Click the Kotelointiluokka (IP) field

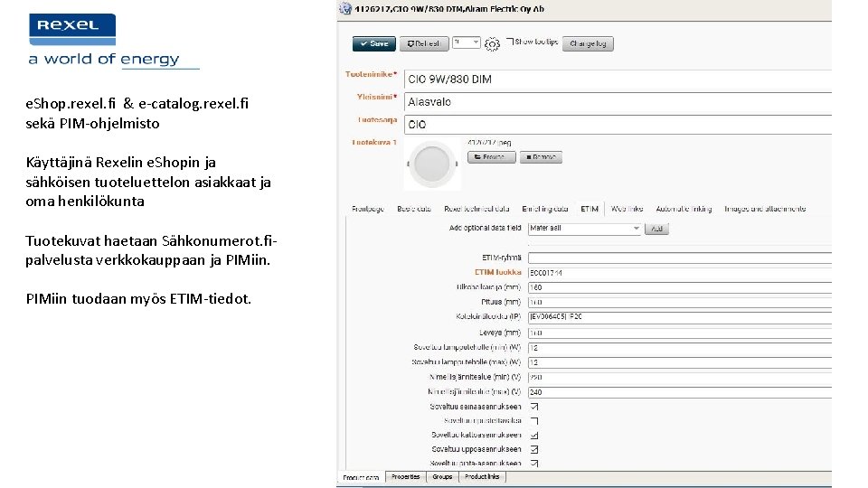tap(680, 317)
